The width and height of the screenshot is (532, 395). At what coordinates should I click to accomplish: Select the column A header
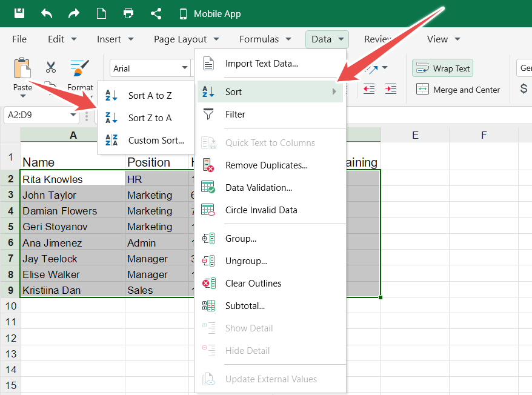pyautogui.click(x=73, y=134)
